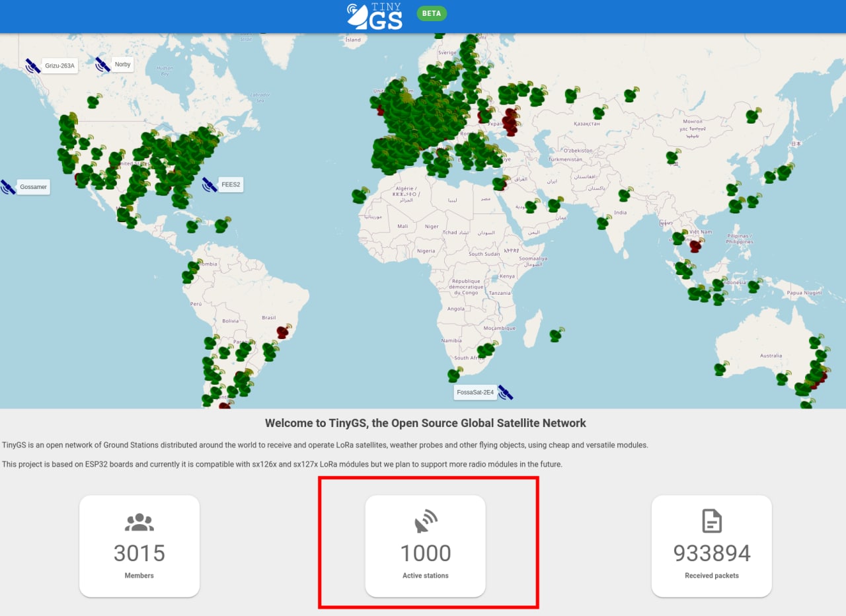Open the Norby satellite label
The width and height of the screenshot is (846, 616).
[x=122, y=64]
